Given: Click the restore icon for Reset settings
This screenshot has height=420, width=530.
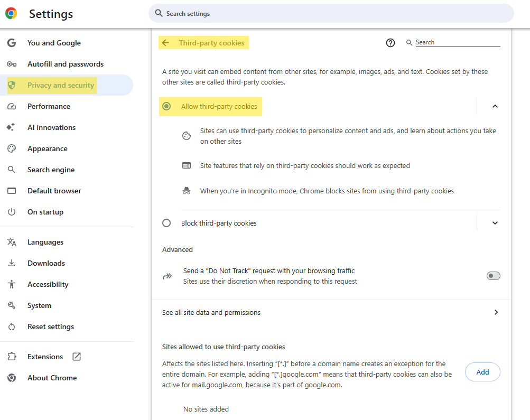Looking at the screenshot, I should click(12, 326).
